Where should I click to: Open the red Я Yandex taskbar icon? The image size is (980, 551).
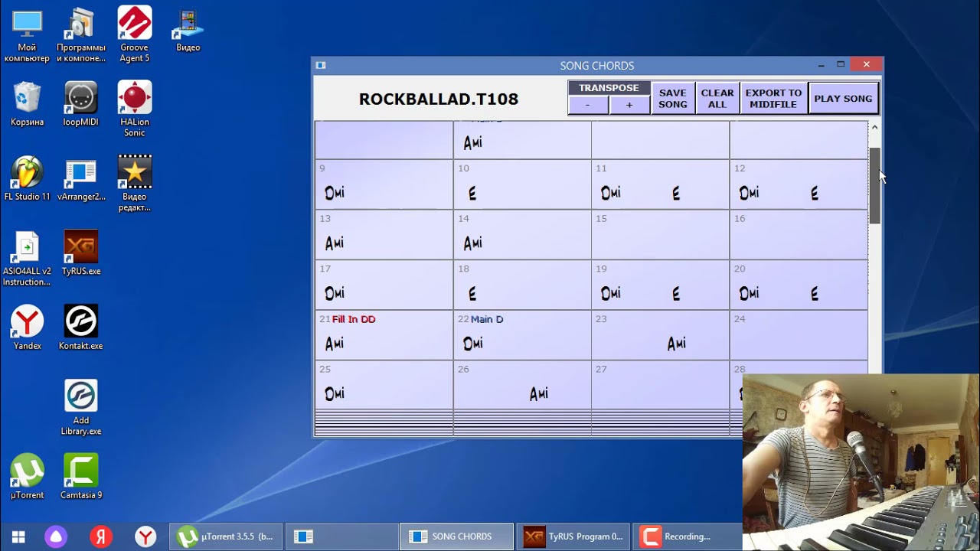pyautogui.click(x=100, y=536)
